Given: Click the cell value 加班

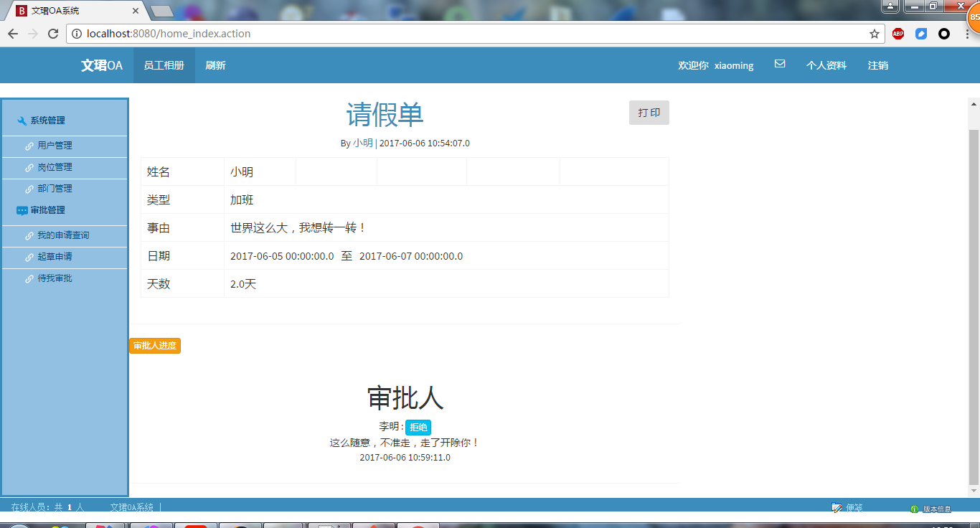Looking at the screenshot, I should pyautogui.click(x=242, y=199).
